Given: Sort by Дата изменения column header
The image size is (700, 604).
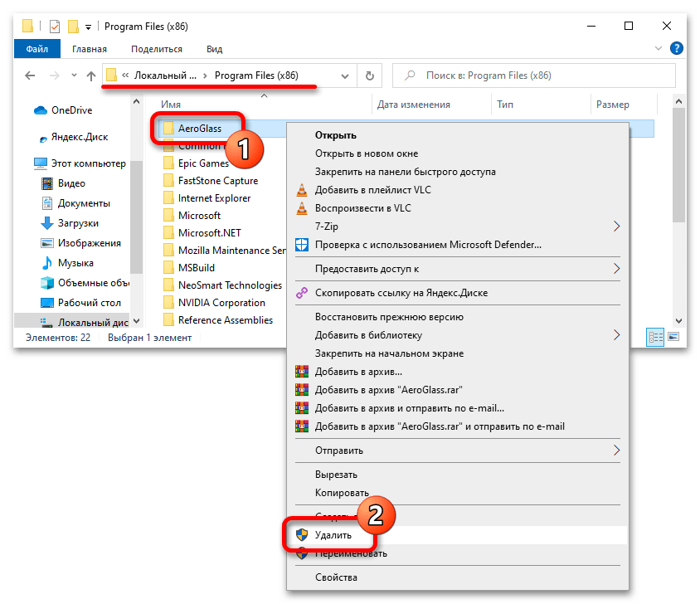Looking at the screenshot, I should pyautogui.click(x=413, y=105).
